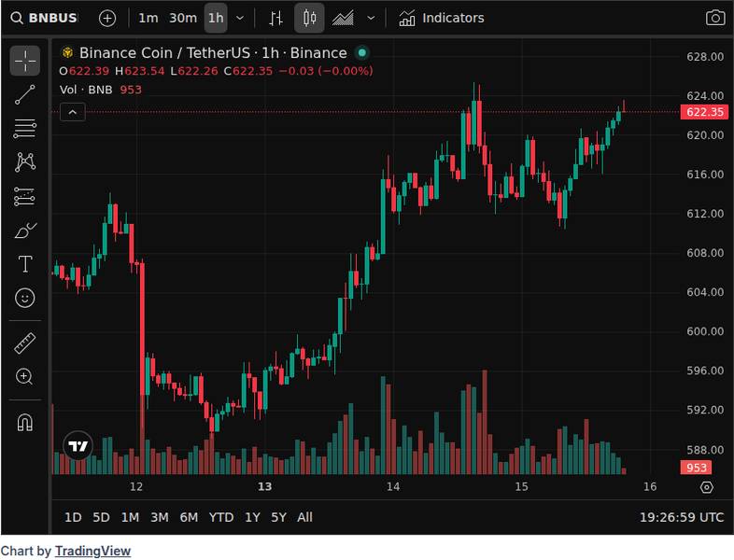Take a chart snapshot with camera icon
Image resolution: width=734 pixels, height=560 pixels.
click(715, 19)
